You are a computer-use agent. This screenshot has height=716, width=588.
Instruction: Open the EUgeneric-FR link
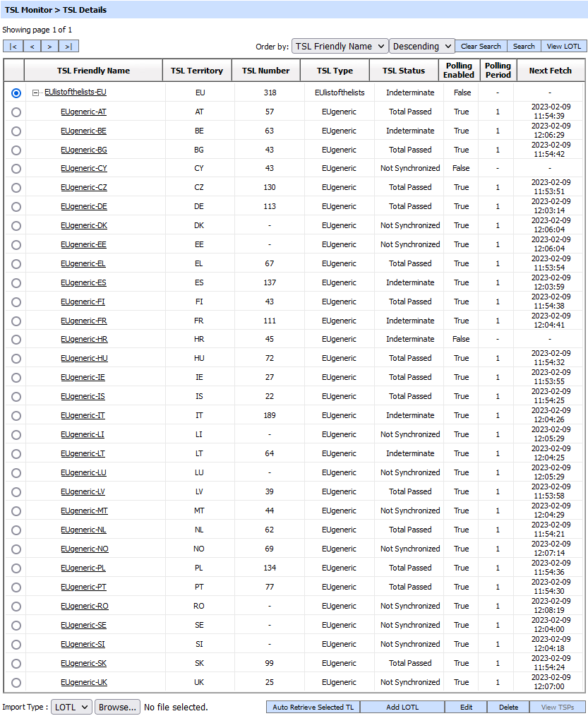(83, 321)
